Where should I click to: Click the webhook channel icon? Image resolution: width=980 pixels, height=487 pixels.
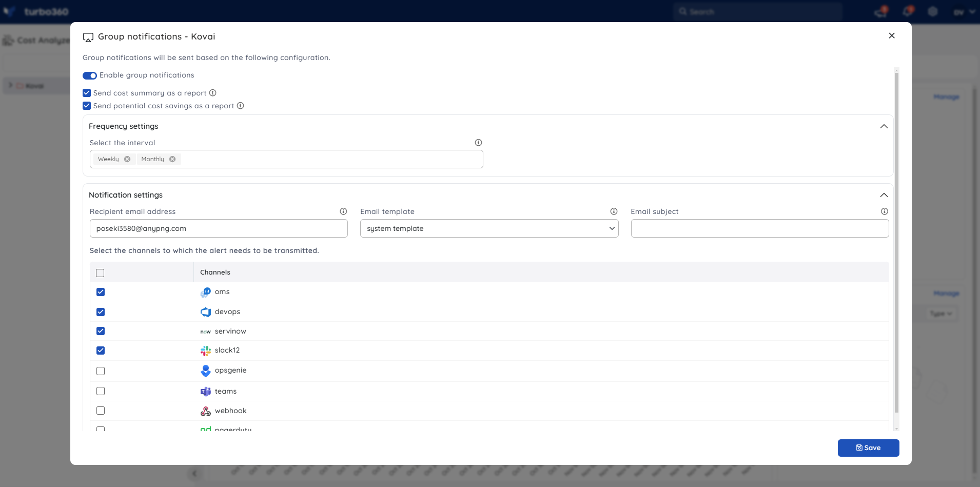[205, 411]
